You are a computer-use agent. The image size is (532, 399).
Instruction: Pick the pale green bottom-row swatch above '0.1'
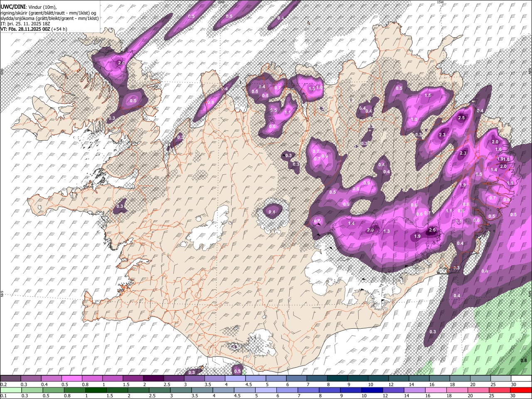(10, 390)
